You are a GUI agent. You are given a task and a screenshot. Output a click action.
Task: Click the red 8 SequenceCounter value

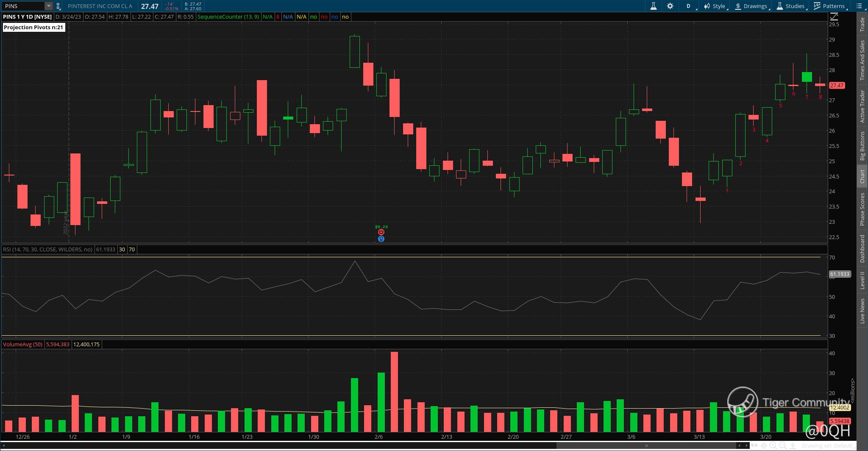pyautogui.click(x=278, y=17)
